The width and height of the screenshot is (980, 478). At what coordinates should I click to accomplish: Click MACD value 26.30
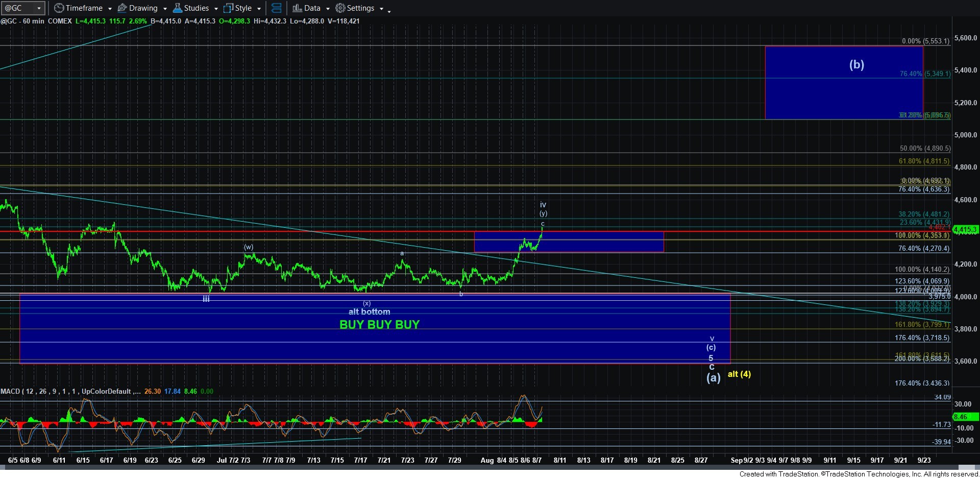(x=153, y=391)
